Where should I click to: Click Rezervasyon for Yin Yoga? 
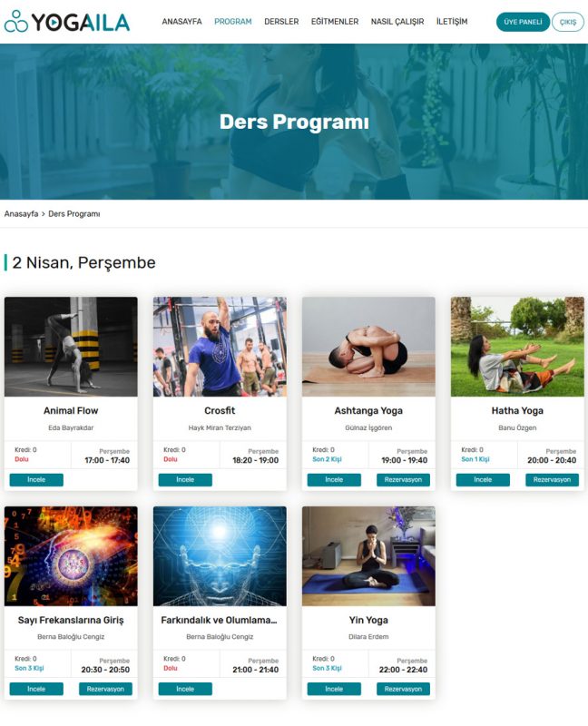(403, 689)
